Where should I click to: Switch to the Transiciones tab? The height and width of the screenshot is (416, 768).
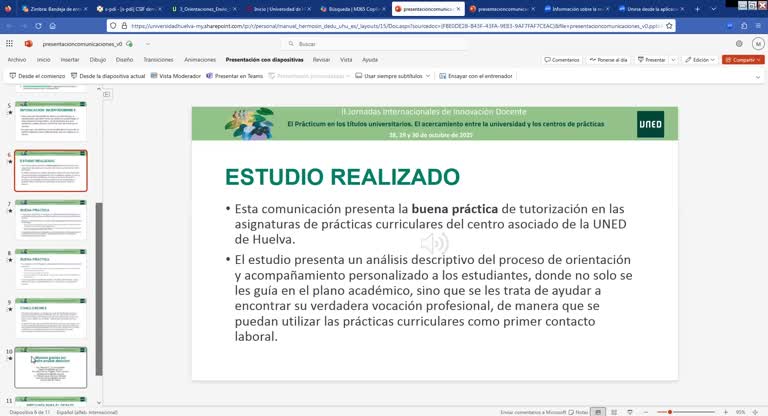(158, 60)
